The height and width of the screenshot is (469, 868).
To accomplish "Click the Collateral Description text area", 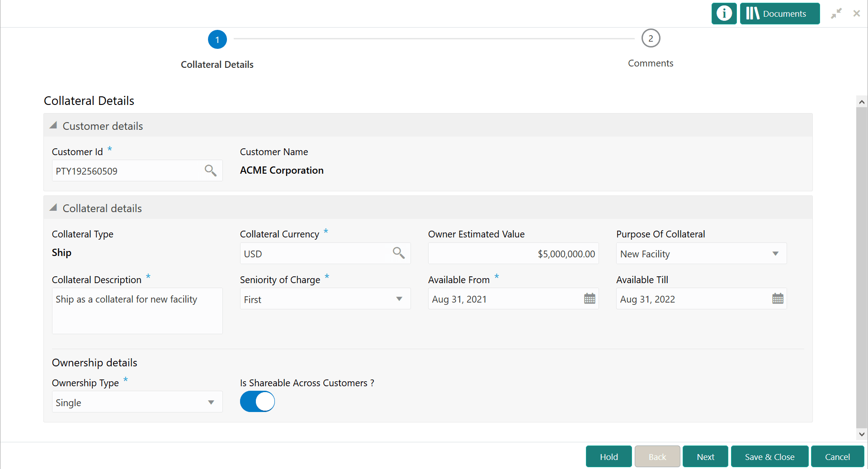I will pyautogui.click(x=137, y=311).
